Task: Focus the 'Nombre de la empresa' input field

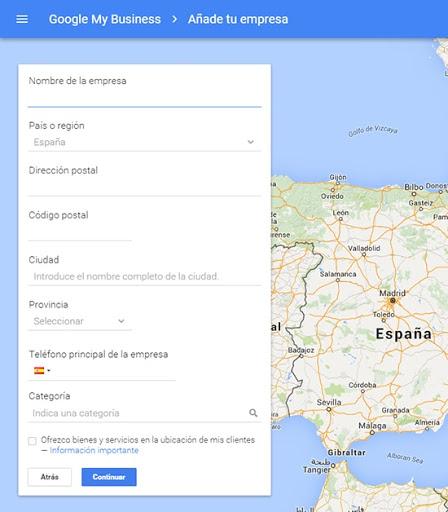Action: [x=145, y=98]
